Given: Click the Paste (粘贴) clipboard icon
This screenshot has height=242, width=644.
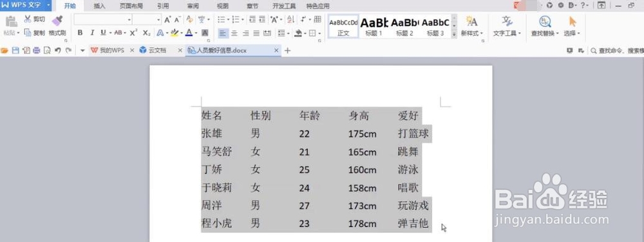Looking at the screenshot, I should pyautogui.click(x=11, y=21).
